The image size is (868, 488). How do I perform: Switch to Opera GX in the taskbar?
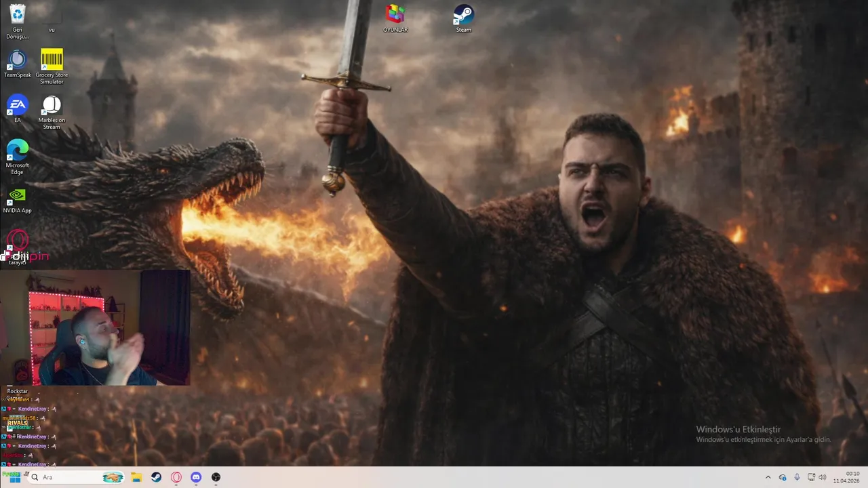176,477
